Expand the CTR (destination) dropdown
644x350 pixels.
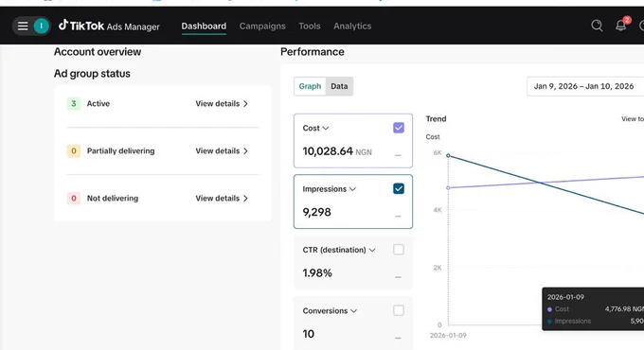coord(372,250)
